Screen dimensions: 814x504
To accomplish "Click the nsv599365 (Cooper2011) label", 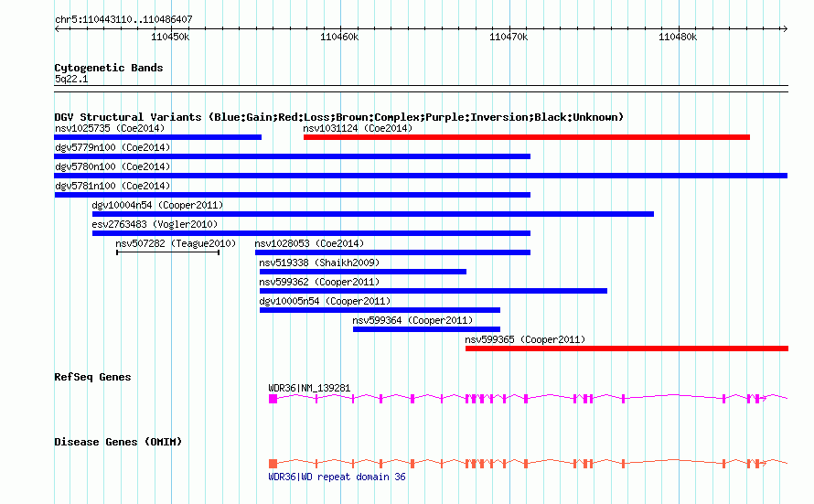I will [x=525, y=339].
